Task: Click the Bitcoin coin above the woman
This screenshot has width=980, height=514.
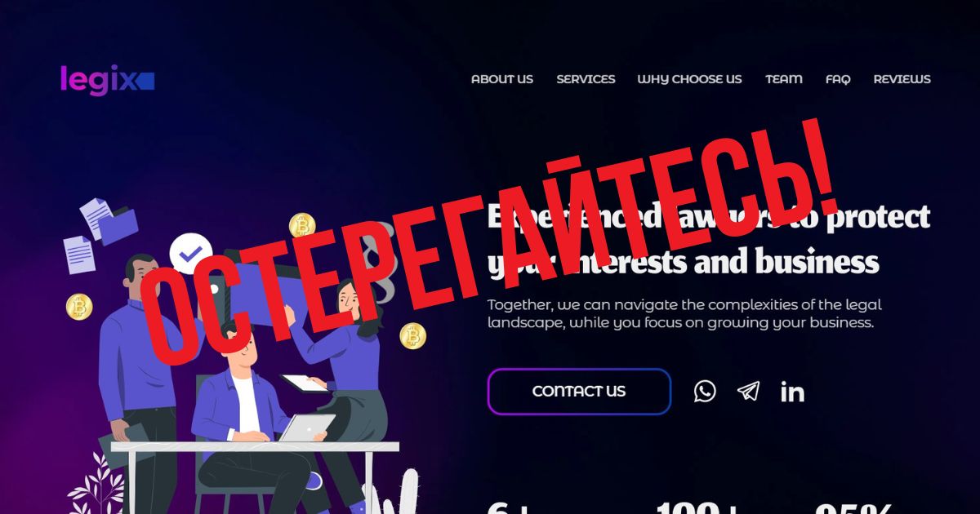Action: click(x=302, y=225)
